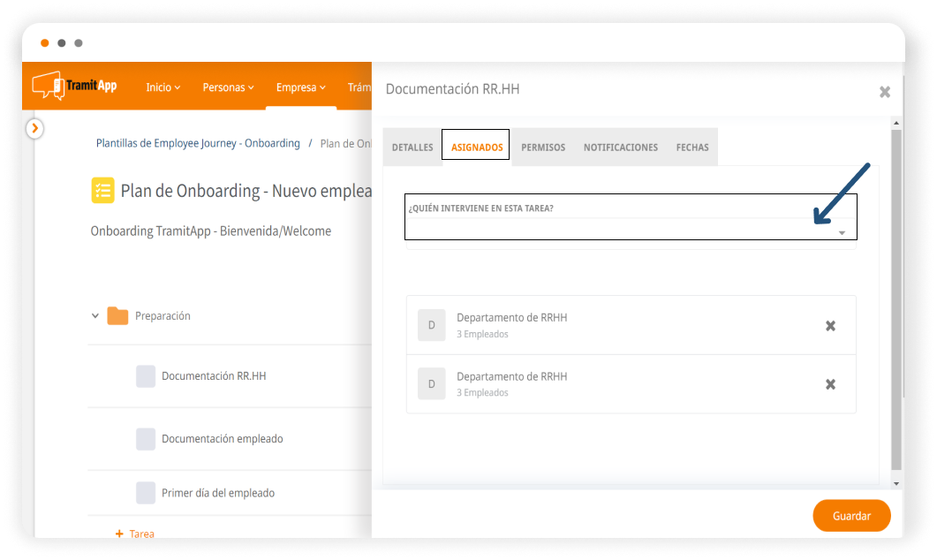Remove the first Departamento de RRHH assignee
This screenshot has width=937, height=560.
click(x=830, y=326)
